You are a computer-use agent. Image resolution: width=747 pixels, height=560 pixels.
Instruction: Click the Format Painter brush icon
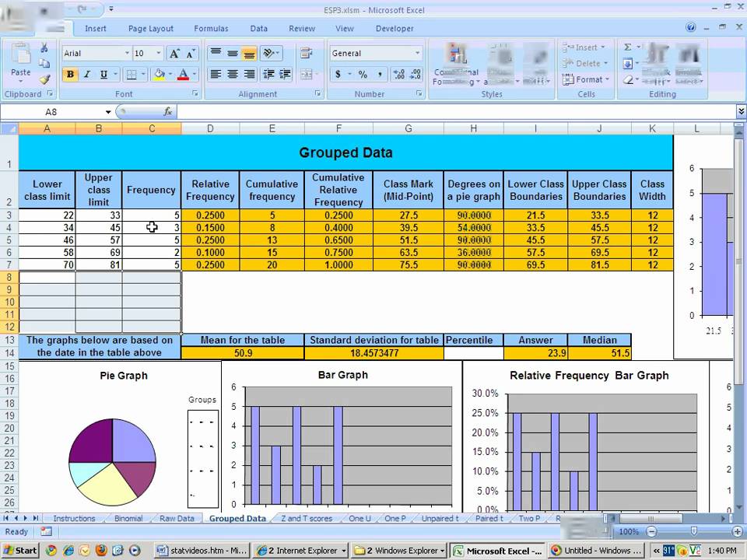[45, 79]
